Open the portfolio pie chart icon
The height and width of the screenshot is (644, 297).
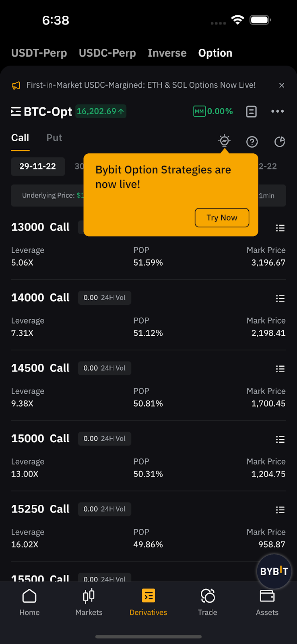[x=280, y=142]
